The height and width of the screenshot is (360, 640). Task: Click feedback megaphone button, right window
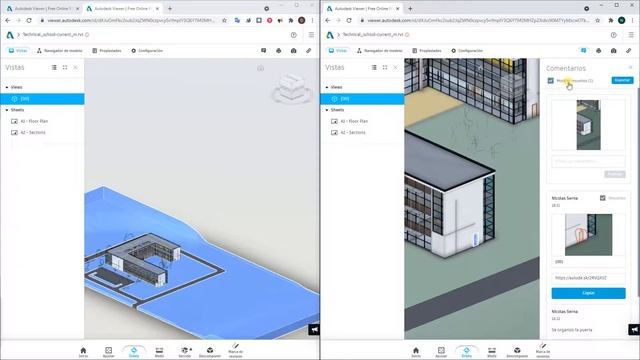(x=634, y=329)
